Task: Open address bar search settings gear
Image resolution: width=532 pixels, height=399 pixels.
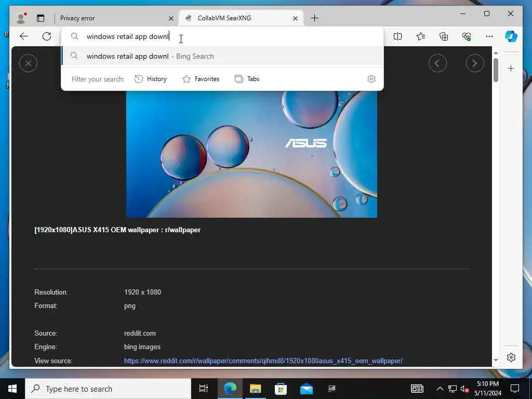Action: pyautogui.click(x=371, y=79)
